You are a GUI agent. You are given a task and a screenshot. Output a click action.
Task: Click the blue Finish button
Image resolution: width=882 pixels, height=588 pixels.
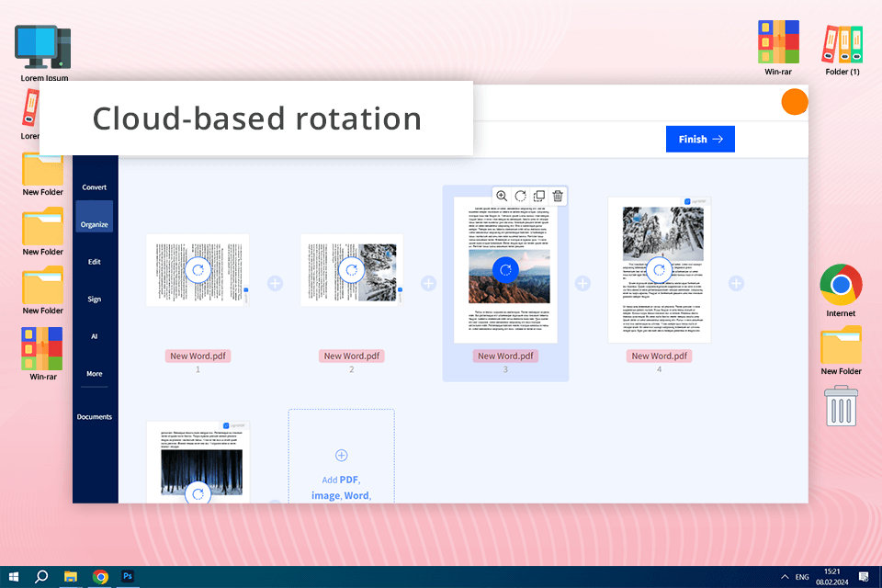[700, 139]
